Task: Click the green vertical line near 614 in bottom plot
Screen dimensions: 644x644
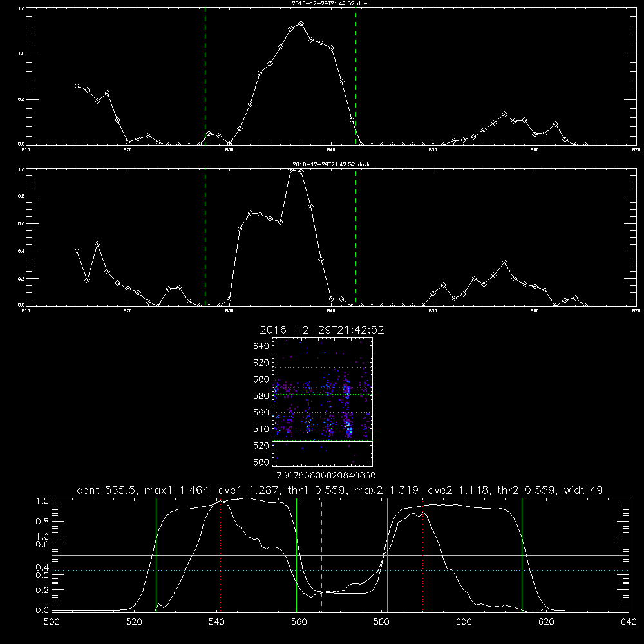Action: point(522,555)
